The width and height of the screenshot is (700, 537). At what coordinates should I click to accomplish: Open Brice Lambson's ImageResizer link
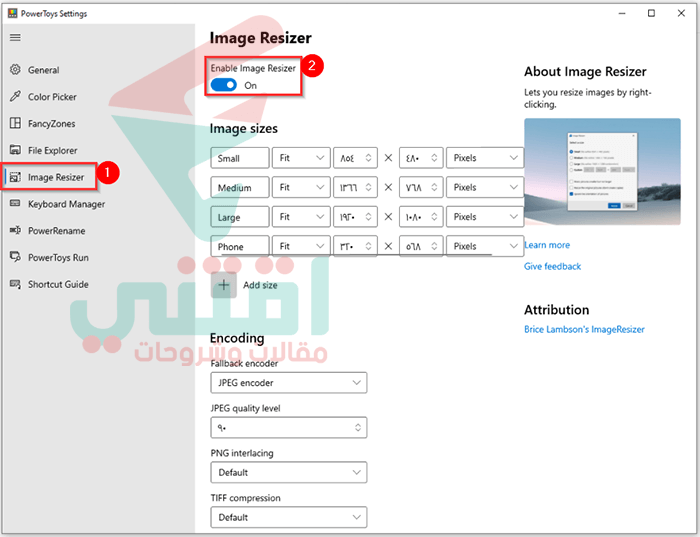(x=584, y=329)
